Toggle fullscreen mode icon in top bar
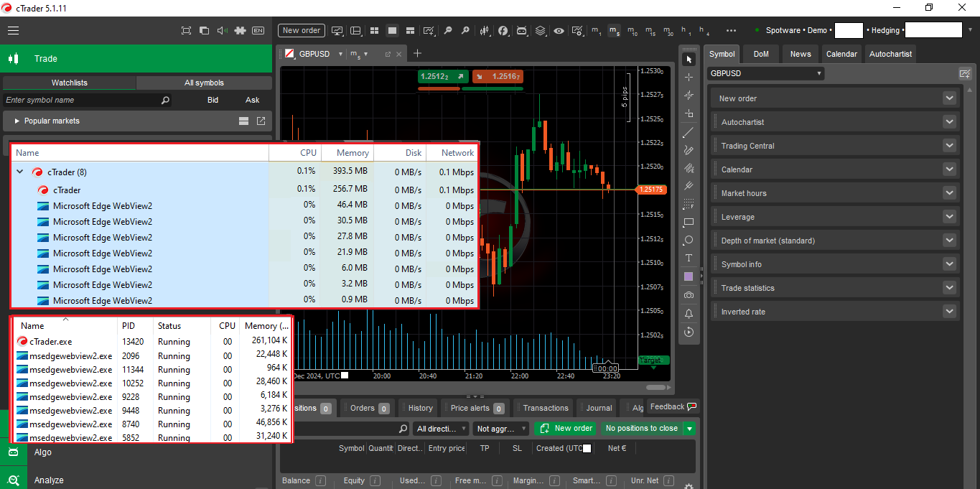Image resolution: width=980 pixels, height=489 pixels. tap(187, 31)
